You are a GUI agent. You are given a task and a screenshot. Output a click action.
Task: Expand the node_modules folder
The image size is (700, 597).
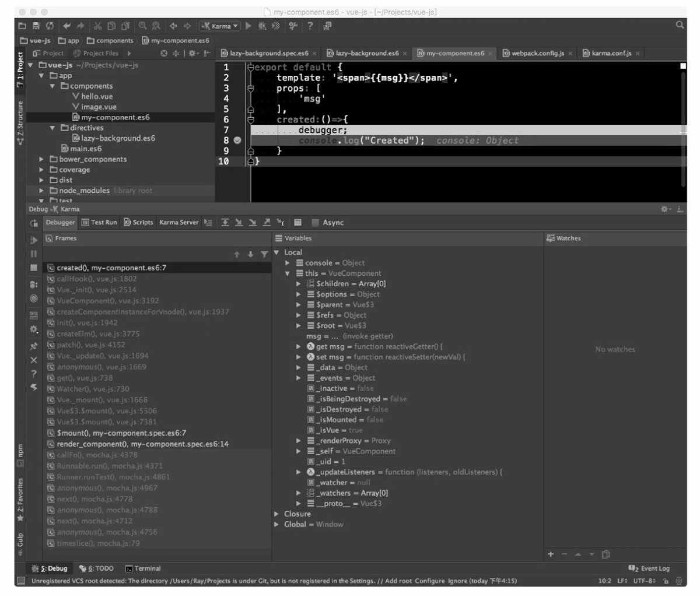coord(41,191)
